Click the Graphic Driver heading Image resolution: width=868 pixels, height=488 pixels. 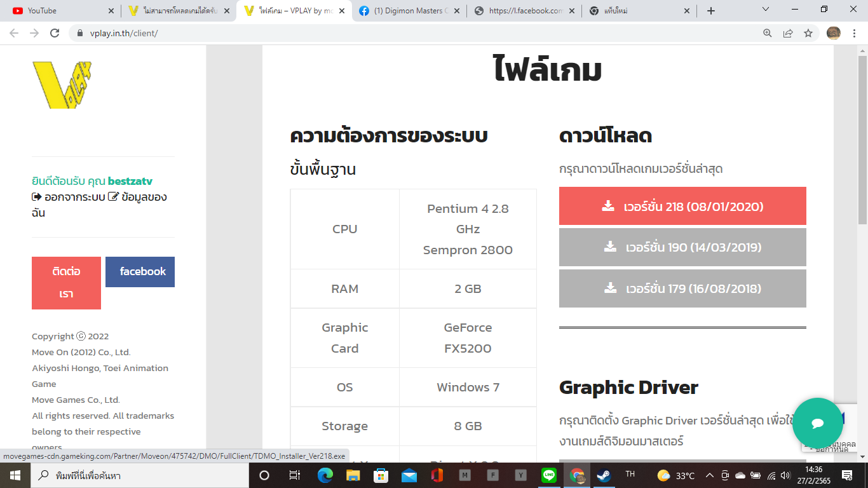pyautogui.click(x=628, y=387)
